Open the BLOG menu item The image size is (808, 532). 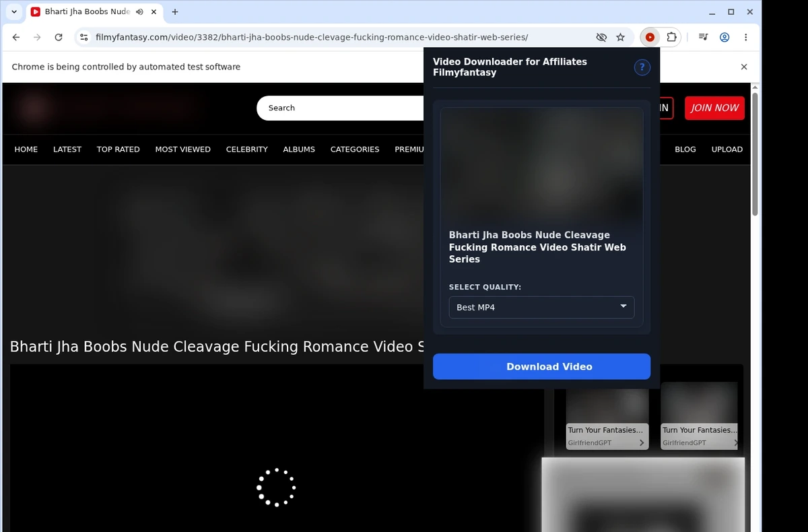685,149
